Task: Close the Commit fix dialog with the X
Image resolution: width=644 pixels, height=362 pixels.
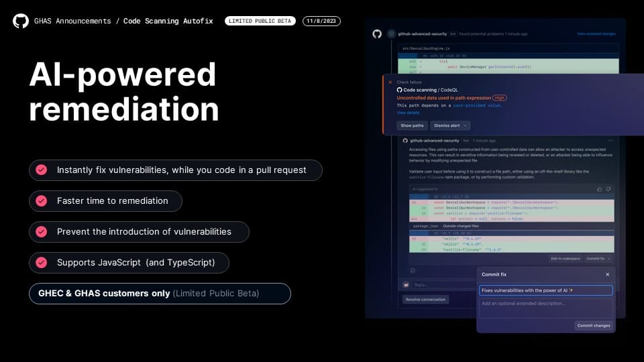Action: click(x=608, y=275)
